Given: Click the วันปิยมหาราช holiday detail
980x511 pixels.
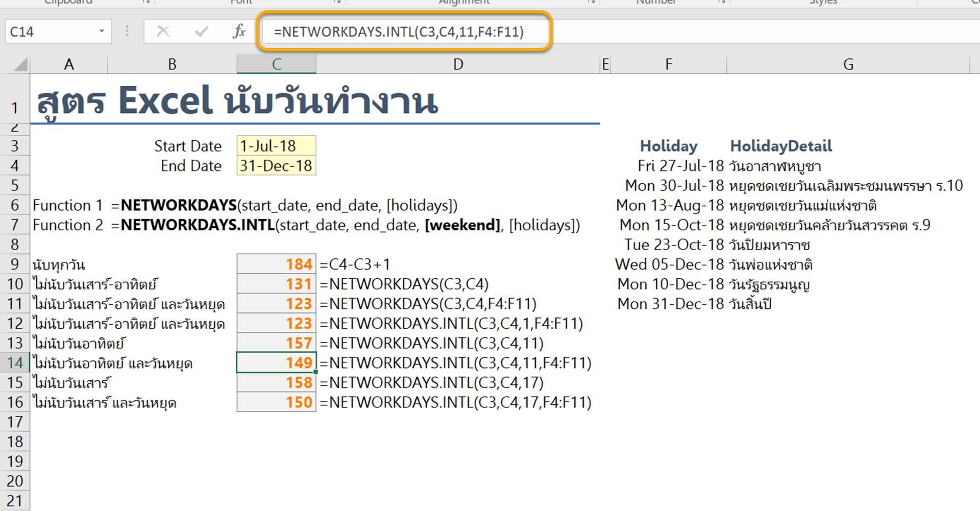Looking at the screenshot, I should 770,245.
